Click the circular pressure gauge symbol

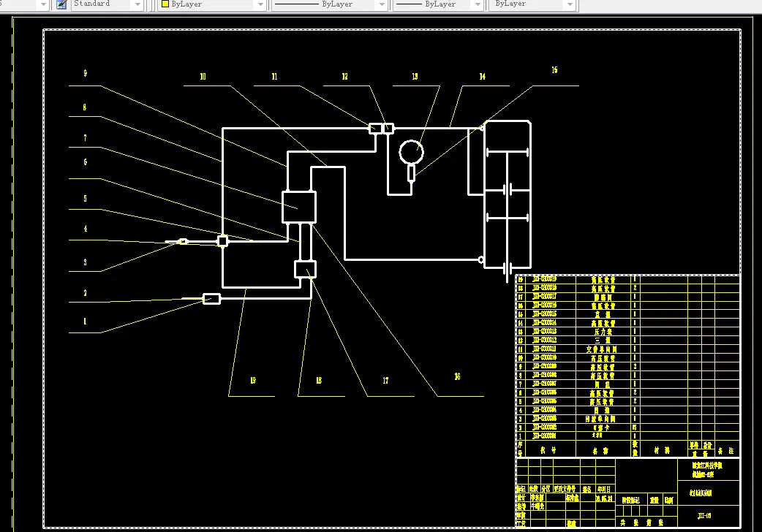(411, 152)
